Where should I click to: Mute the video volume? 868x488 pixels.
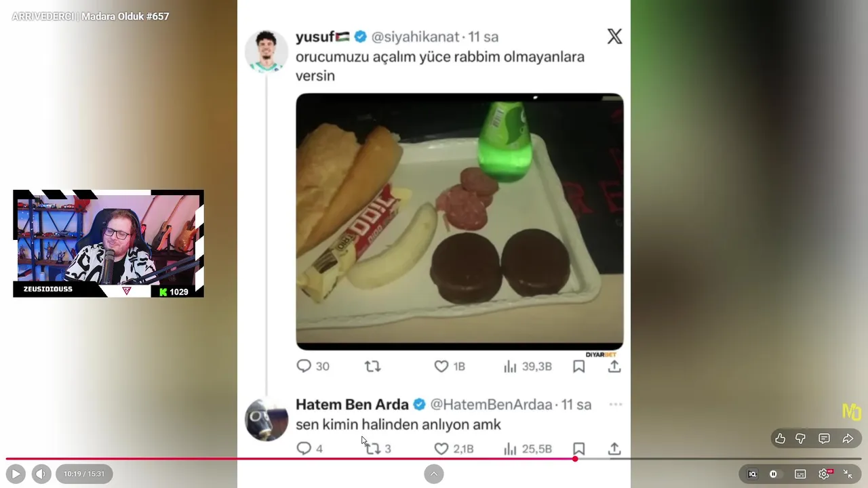pos(41,474)
